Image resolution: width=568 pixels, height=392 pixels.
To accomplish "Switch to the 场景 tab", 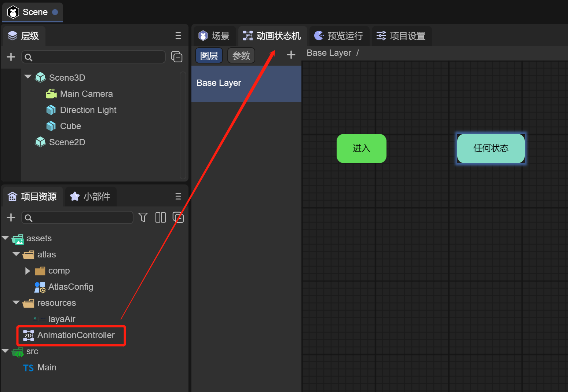I will click(214, 36).
